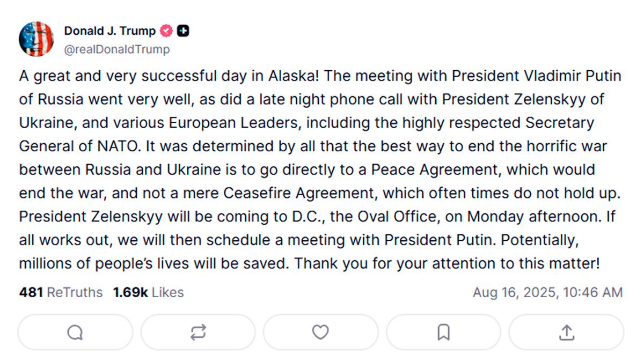Open the Aug 16, 2025 timestamp
Viewport: 644px width, 362px height.
click(547, 292)
